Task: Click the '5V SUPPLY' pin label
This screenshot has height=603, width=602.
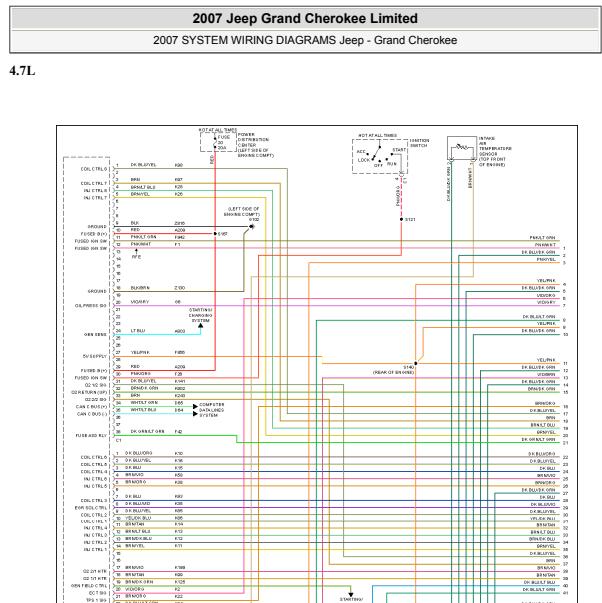Action: pos(95,356)
